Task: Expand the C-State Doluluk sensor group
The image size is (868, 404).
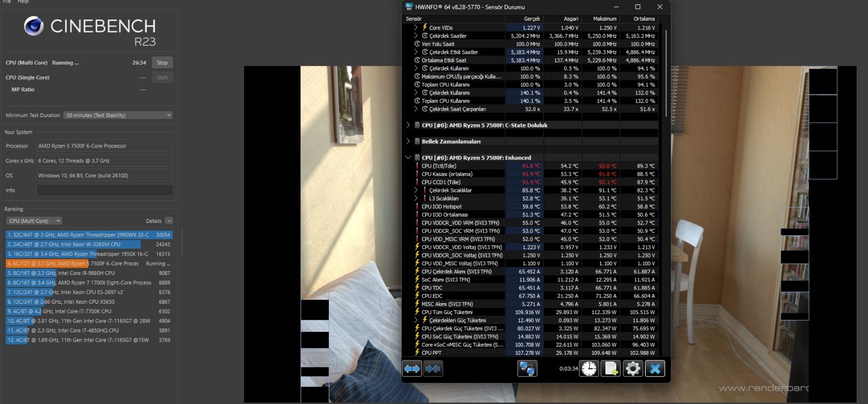Action: (x=408, y=125)
